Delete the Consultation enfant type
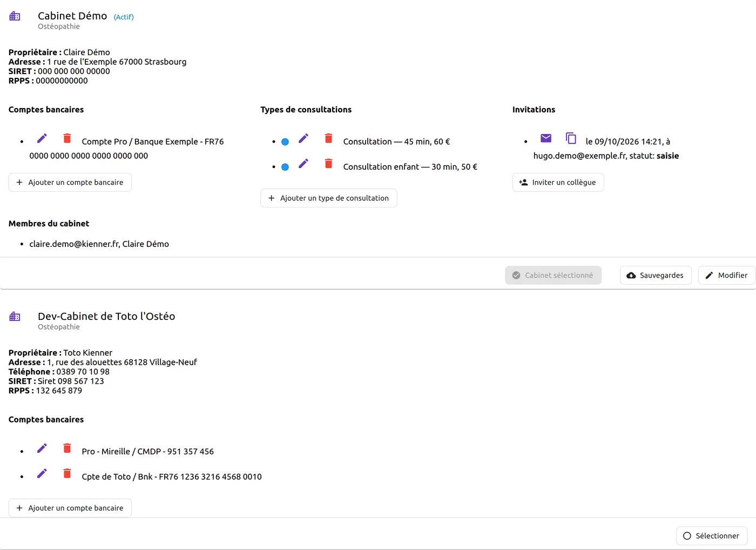The height and width of the screenshot is (550, 756). [328, 163]
